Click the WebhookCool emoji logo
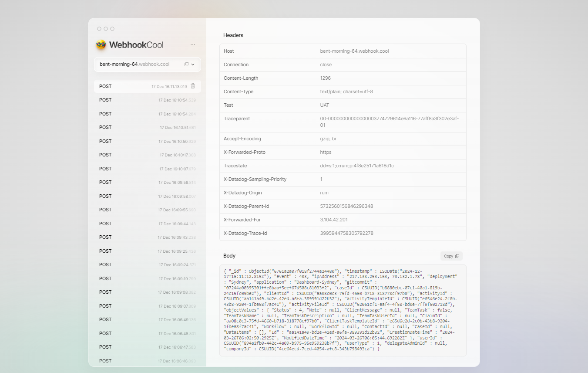588x373 pixels. pos(101,44)
